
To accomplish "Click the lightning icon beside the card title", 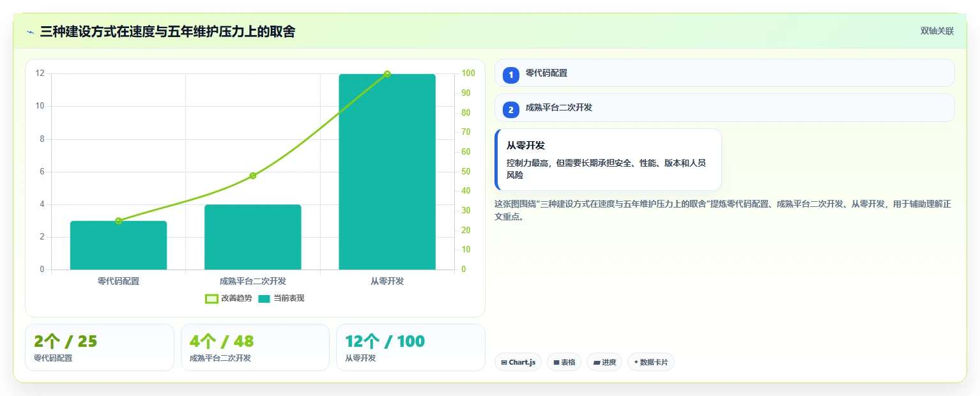I will click(x=30, y=32).
